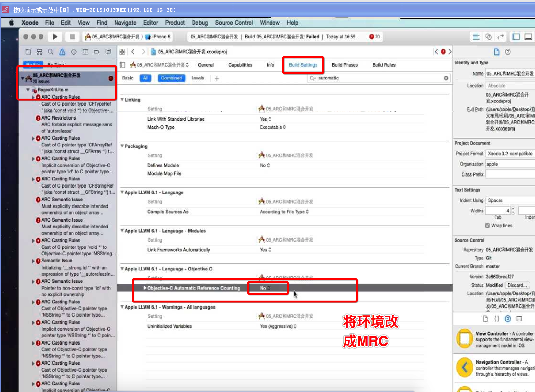
Task: Toggle the Wrap lines checkbox
Action: 487,226
